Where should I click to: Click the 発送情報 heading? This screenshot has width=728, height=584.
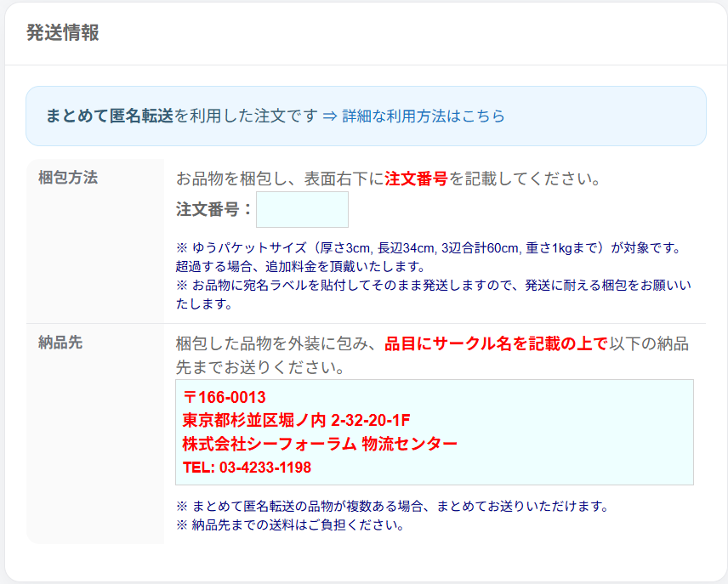(x=63, y=33)
